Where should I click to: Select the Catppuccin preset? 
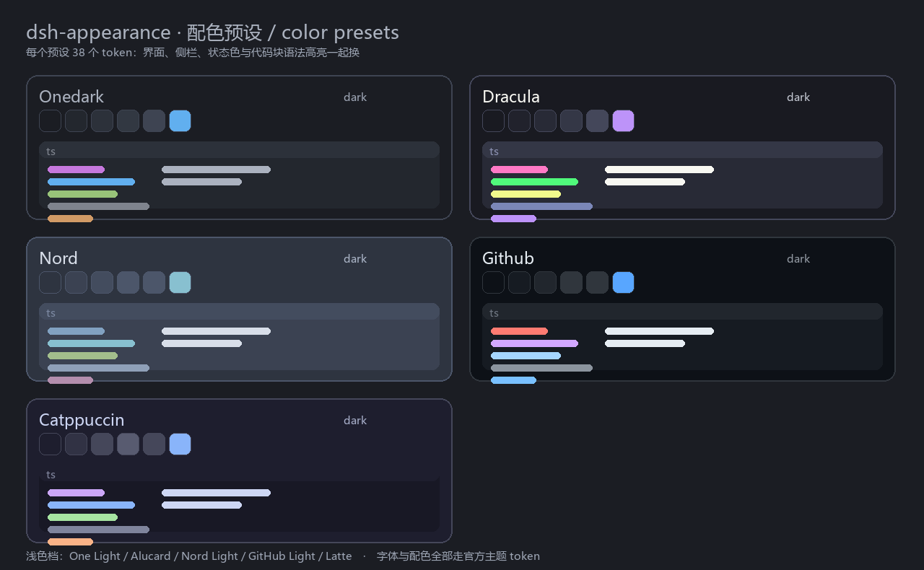239,470
